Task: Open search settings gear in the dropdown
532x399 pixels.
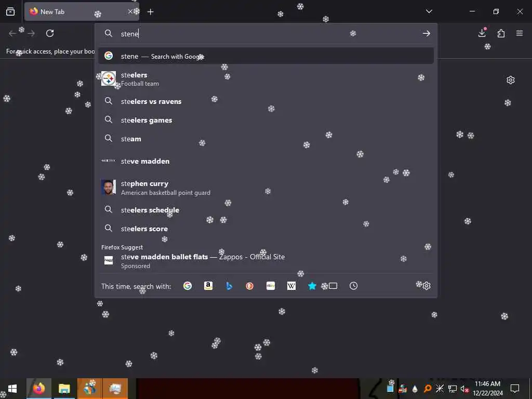Action: [427, 286]
